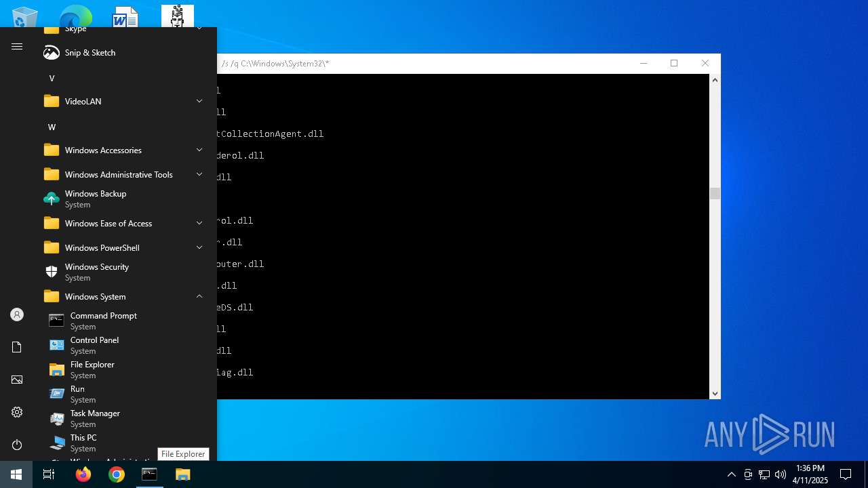Jump to letter V app section
Screen dimensions: 868x488
click(52, 79)
